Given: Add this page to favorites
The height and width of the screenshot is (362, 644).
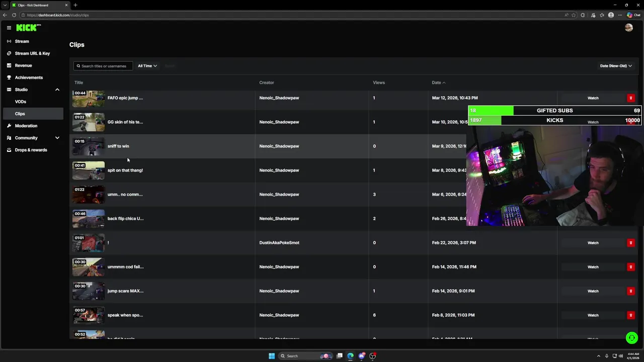Looking at the screenshot, I should (574, 15).
